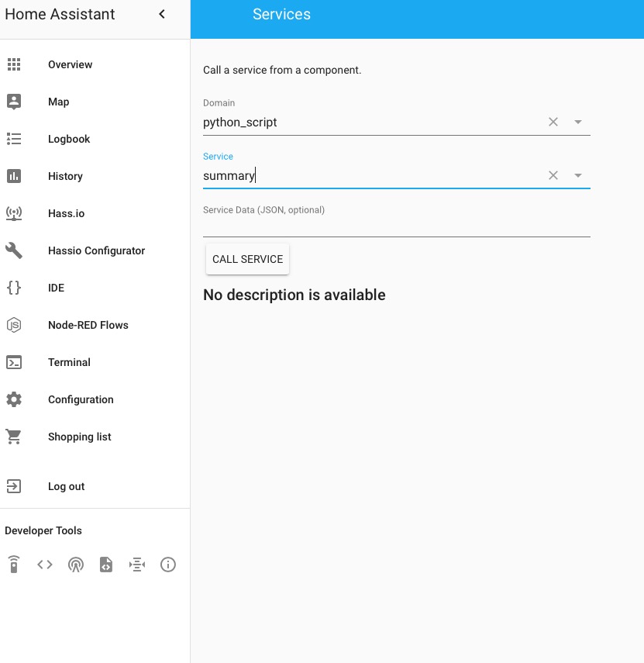Click the Node-RED Flows JS icon
The image size is (644, 663).
(x=14, y=325)
